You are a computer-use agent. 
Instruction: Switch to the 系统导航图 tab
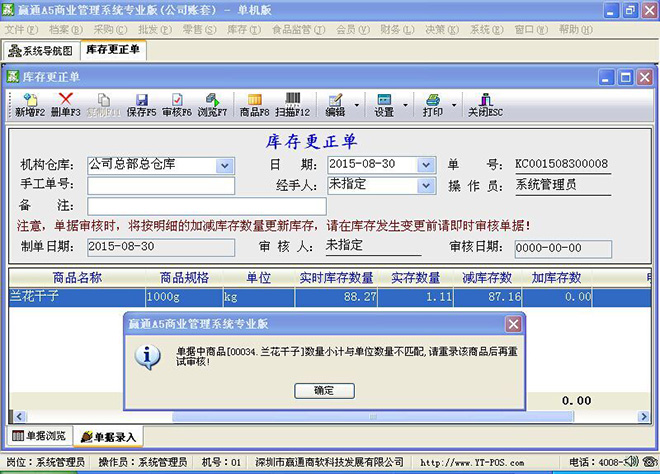41,50
